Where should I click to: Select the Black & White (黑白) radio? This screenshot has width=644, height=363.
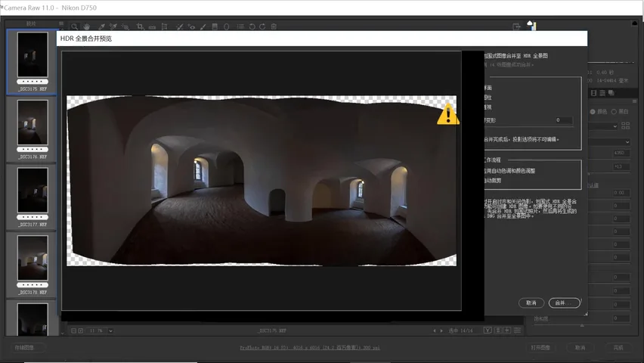click(x=614, y=112)
